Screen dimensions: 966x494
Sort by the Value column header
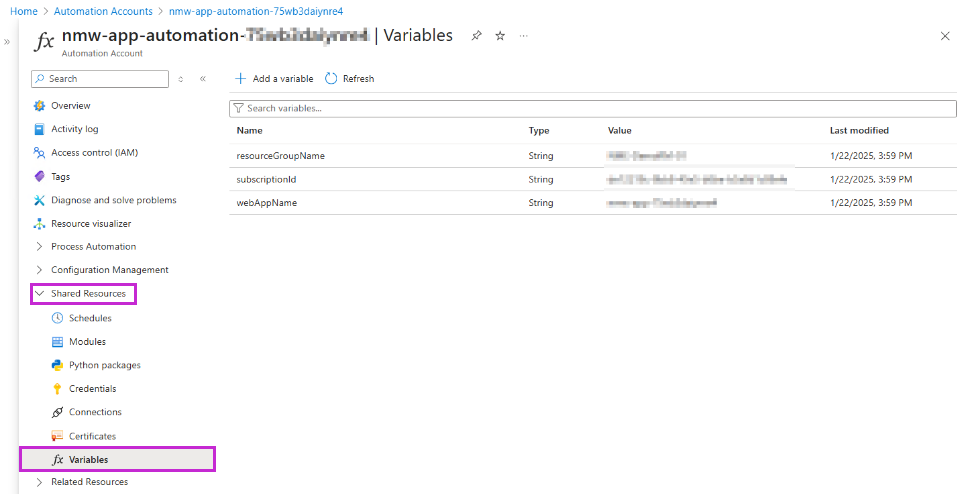pyautogui.click(x=619, y=131)
